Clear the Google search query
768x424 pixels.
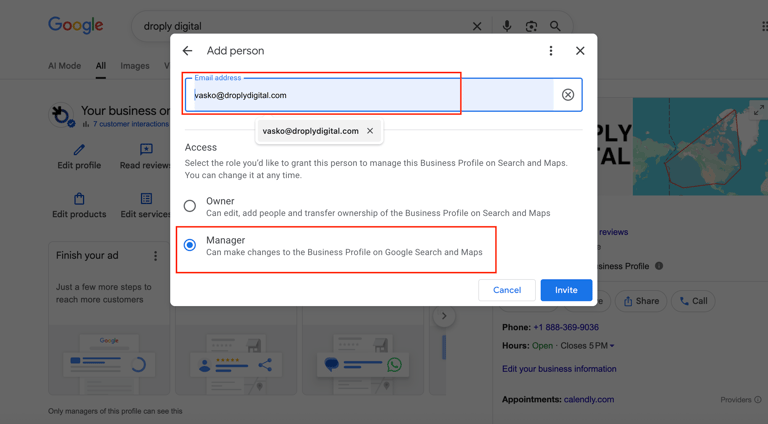(477, 26)
